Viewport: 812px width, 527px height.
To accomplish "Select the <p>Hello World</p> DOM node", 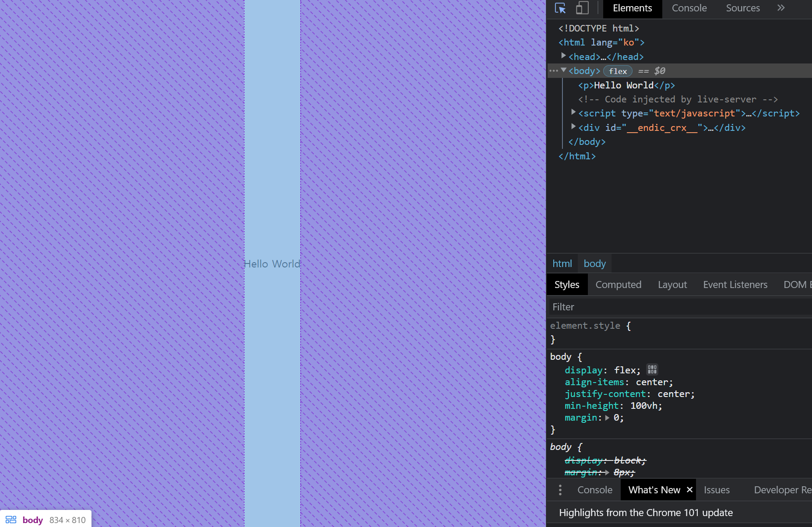I will pyautogui.click(x=626, y=85).
